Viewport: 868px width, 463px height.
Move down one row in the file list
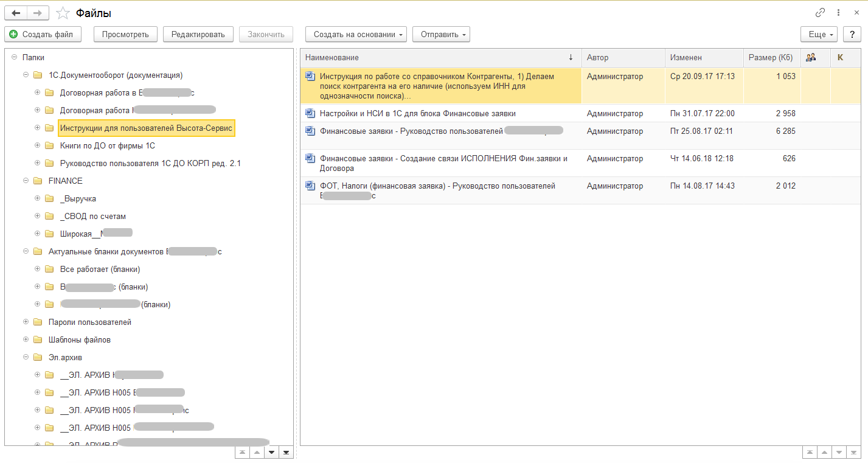point(839,452)
